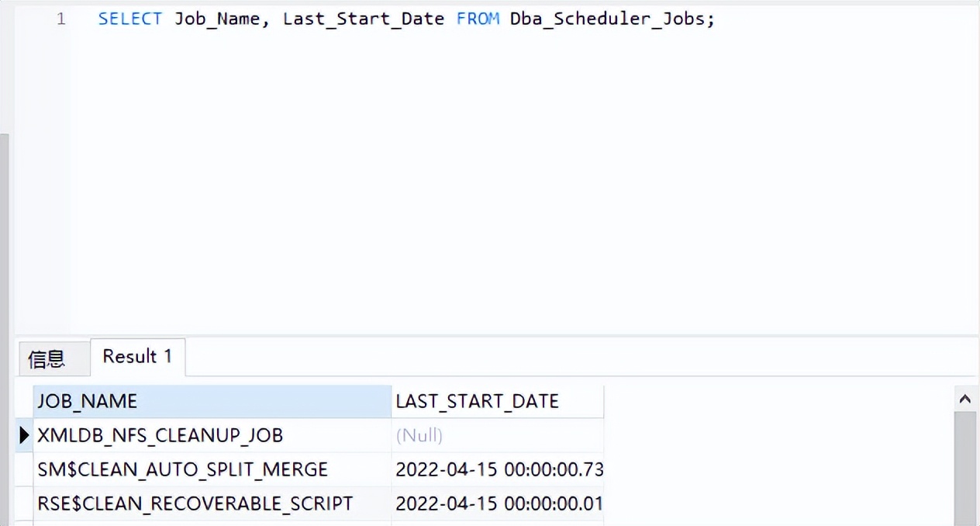This screenshot has height=526, width=980.
Task: Click Dba_Scheduler_Jobs table name in the query
Action: (606, 19)
